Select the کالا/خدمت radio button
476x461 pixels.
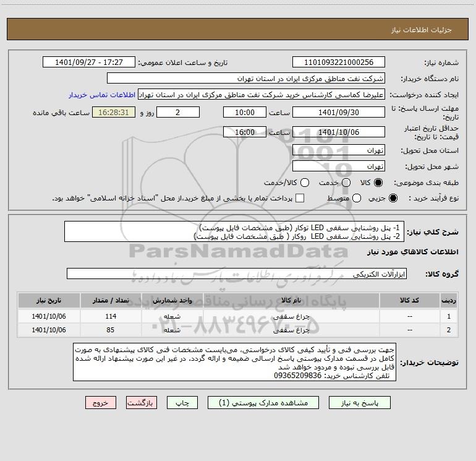pyautogui.click(x=305, y=183)
